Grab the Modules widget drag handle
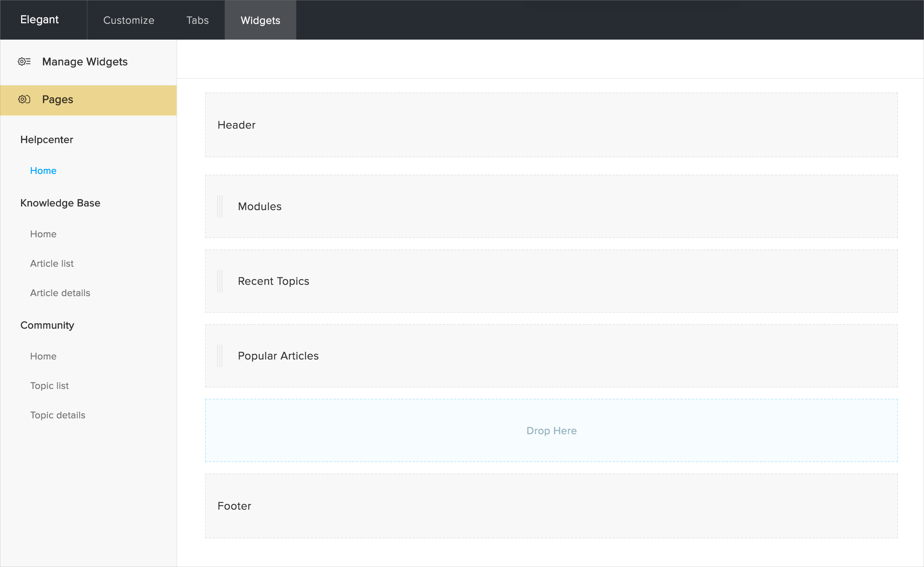Image resolution: width=924 pixels, height=567 pixels. click(x=220, y=206)
